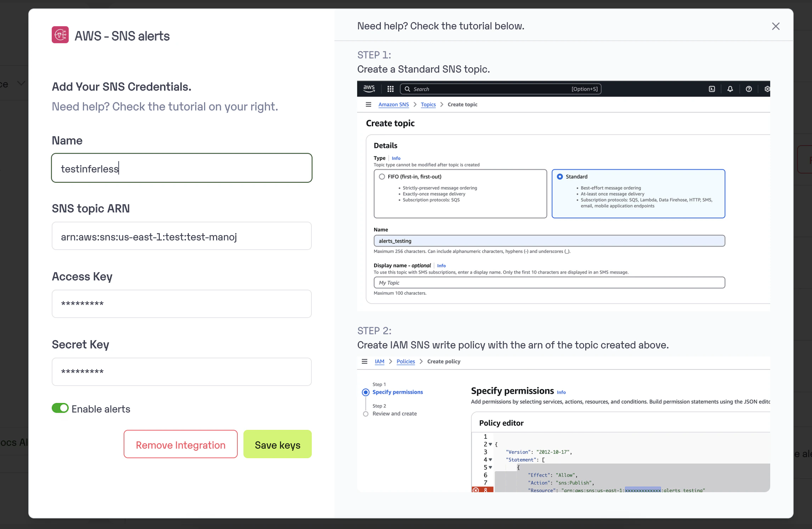Viewport: 812px width, 529px height.
Task: Open the hamburger menu beside IAM breadcrumb
Action: tap(365, 362)
